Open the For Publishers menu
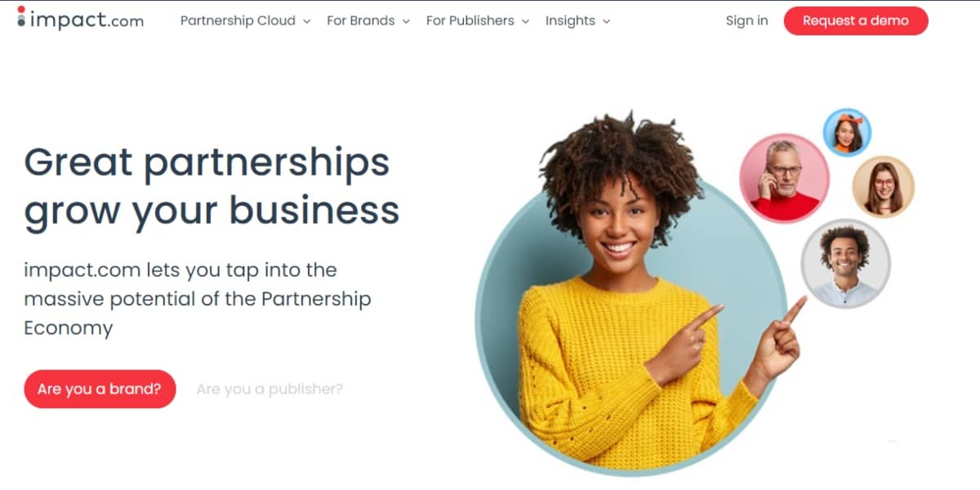 478,21
